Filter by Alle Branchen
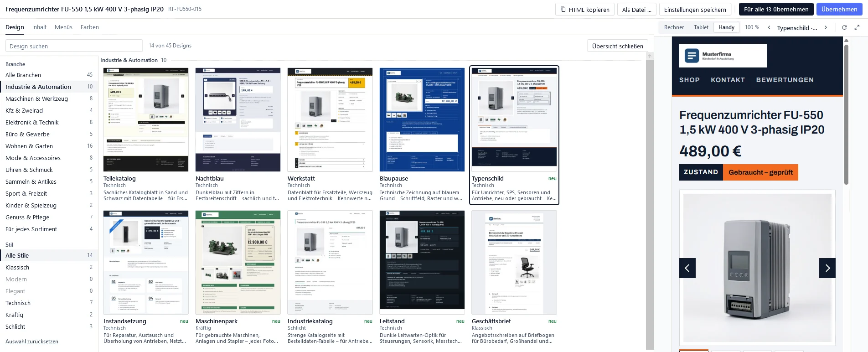 pyautogui.click(x=49, y=75)
